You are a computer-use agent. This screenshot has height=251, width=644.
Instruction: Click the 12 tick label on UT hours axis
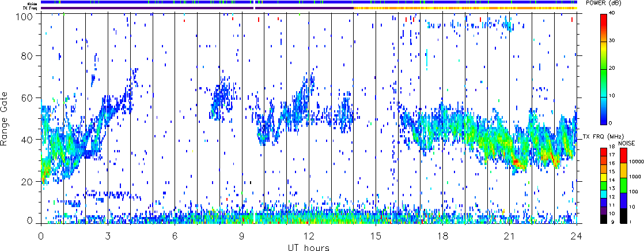coord(309,236)
